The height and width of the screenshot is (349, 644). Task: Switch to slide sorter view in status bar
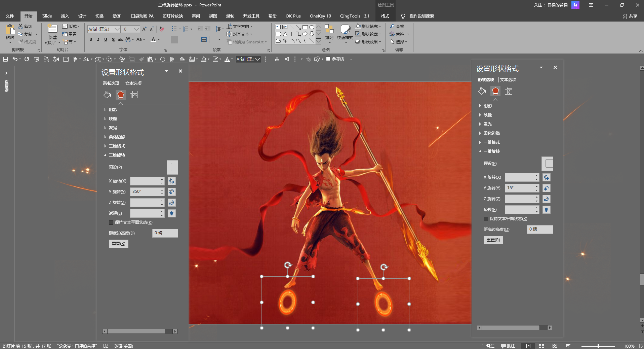pos(541,346)
